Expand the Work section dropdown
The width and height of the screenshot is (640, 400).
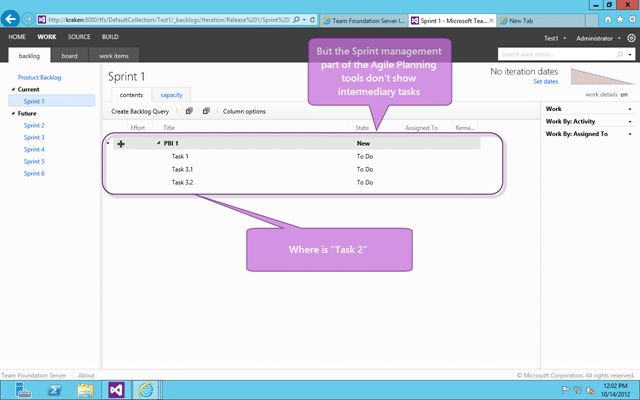click(x=630, y=109)
